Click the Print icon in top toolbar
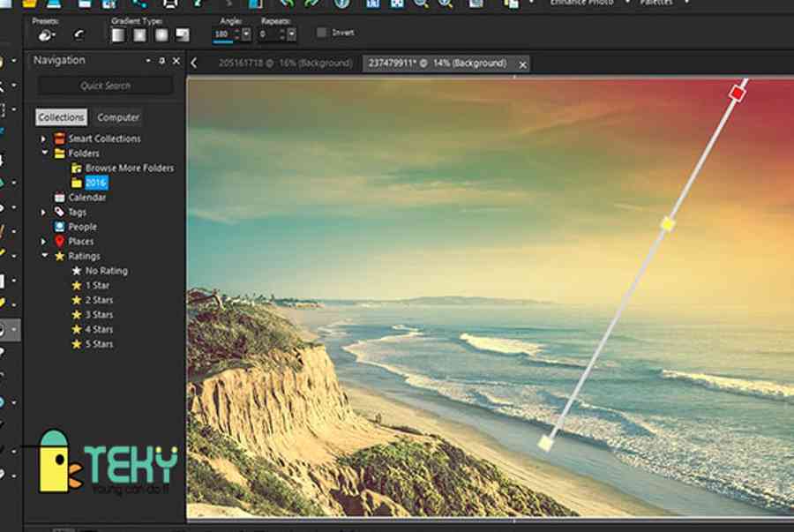 (x=170, y=4)
